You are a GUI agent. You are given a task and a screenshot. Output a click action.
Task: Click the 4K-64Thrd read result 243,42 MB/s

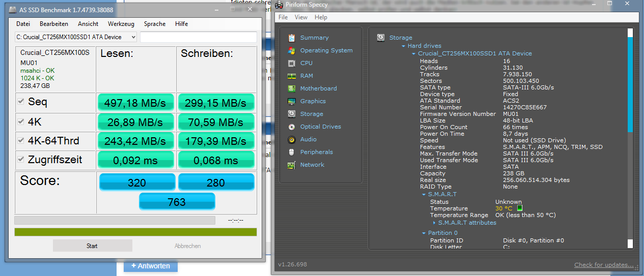[135, 141]
